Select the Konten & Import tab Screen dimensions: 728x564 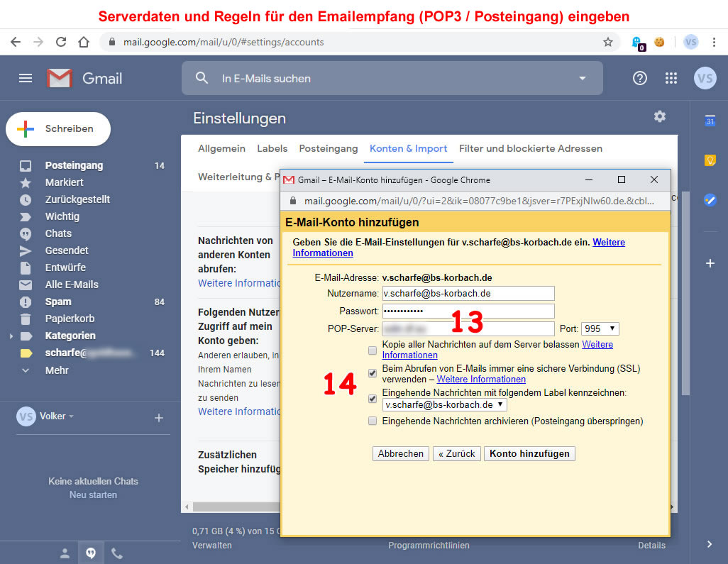[x=408, y=148]
